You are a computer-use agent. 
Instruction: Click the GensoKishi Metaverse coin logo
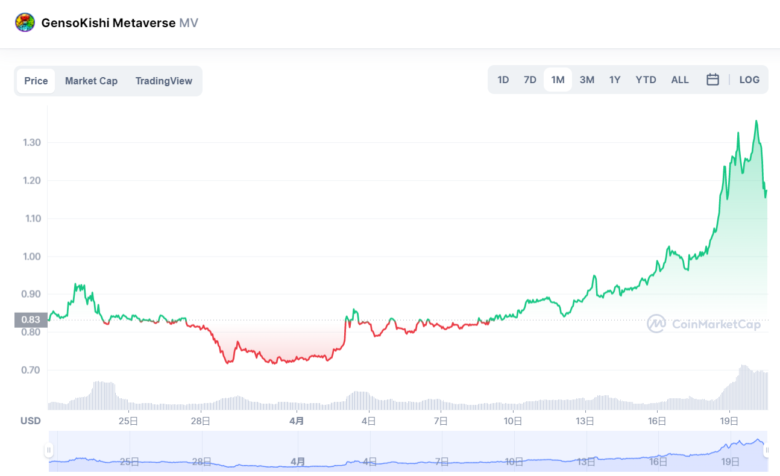coord(25,22)
